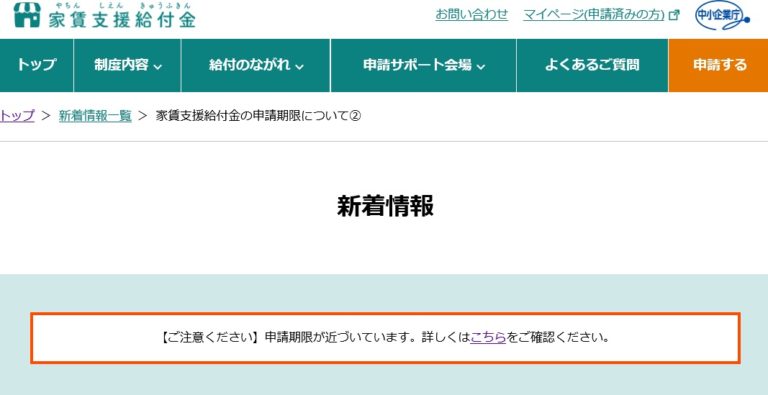The height and width of the screenshot is (395, 768).
Task: Follow the 新着情報一覧 breadcrumb link
Action: (95, 116)
